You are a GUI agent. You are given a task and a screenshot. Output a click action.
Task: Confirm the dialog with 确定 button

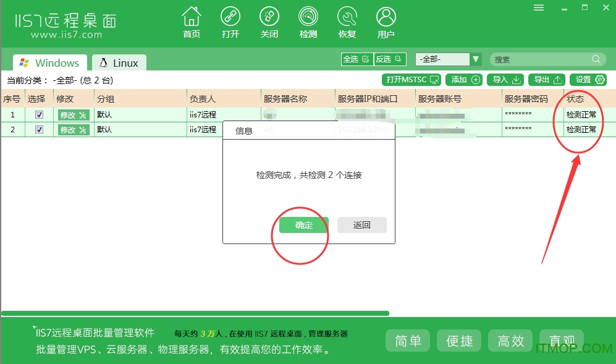(303, 225)
